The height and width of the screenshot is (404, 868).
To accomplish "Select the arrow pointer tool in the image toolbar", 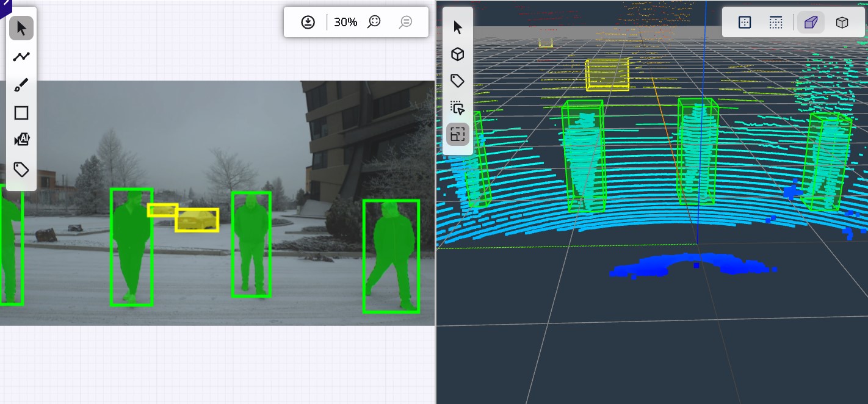I will (21, 27).
